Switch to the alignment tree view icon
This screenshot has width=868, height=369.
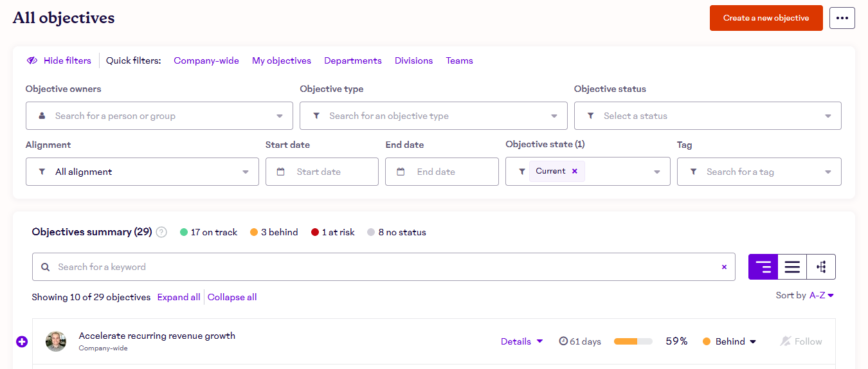821,267
